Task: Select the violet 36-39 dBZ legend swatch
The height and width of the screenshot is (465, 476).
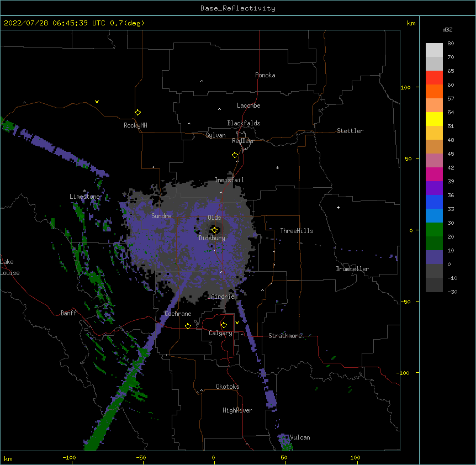Action: (x=434, y=188)
